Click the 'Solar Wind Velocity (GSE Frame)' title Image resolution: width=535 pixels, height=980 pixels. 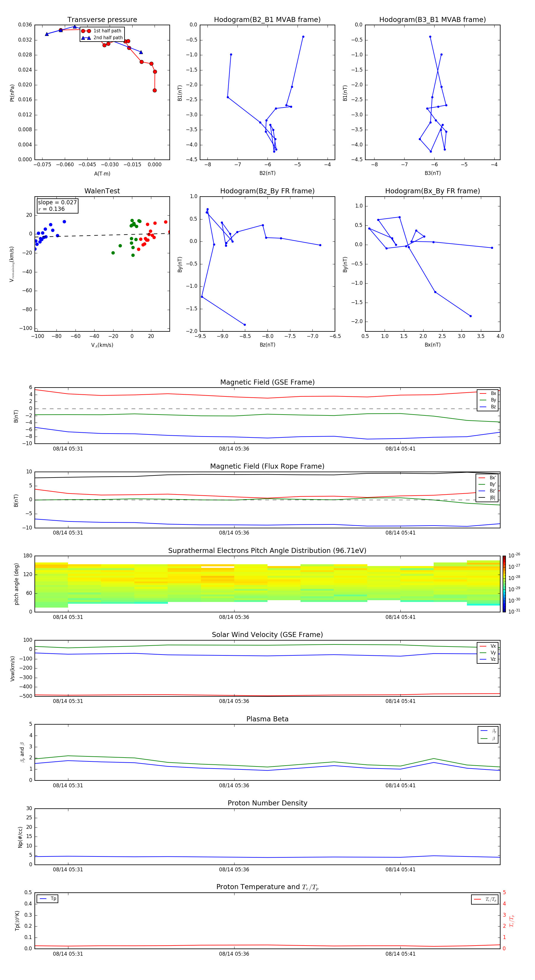coord(267,635)
